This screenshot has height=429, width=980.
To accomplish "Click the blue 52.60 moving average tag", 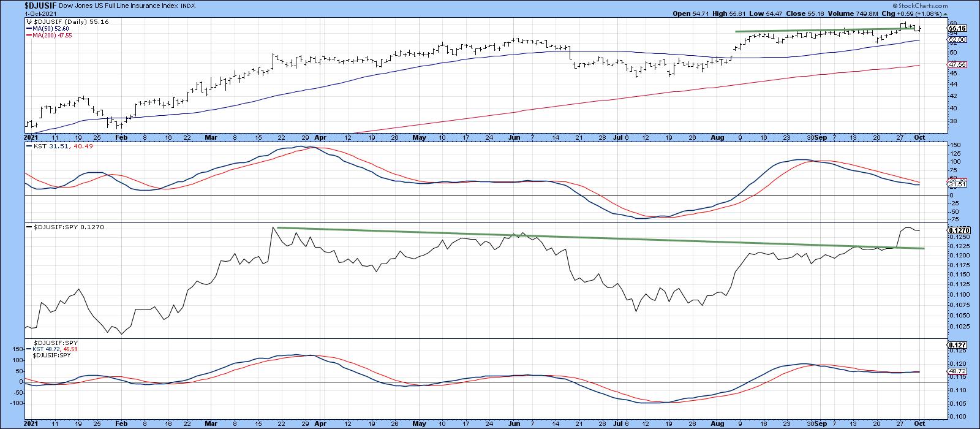I will (956, 40).
